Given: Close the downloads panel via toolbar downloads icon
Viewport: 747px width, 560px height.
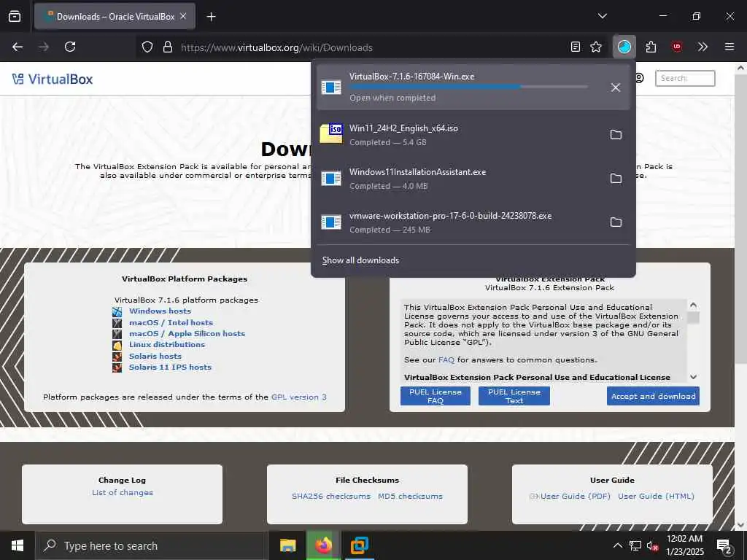Looking at the screenshot, I should click(624, 47).
